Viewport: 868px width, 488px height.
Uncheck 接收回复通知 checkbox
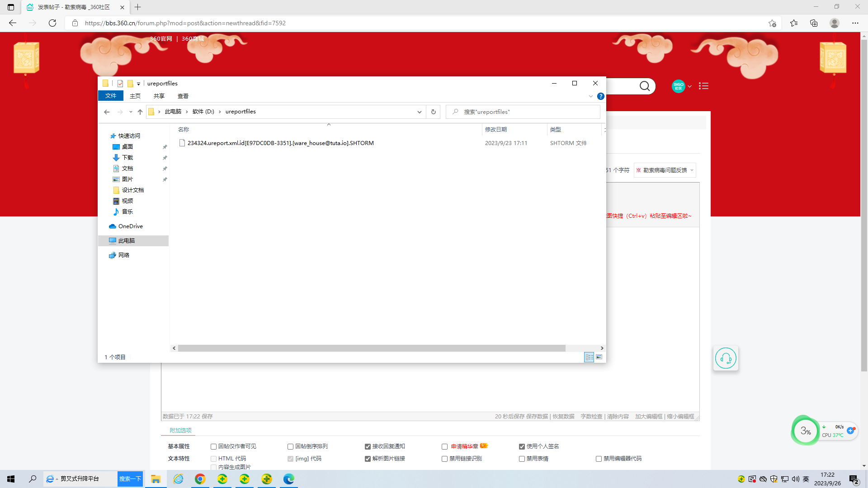click(368, 446)
